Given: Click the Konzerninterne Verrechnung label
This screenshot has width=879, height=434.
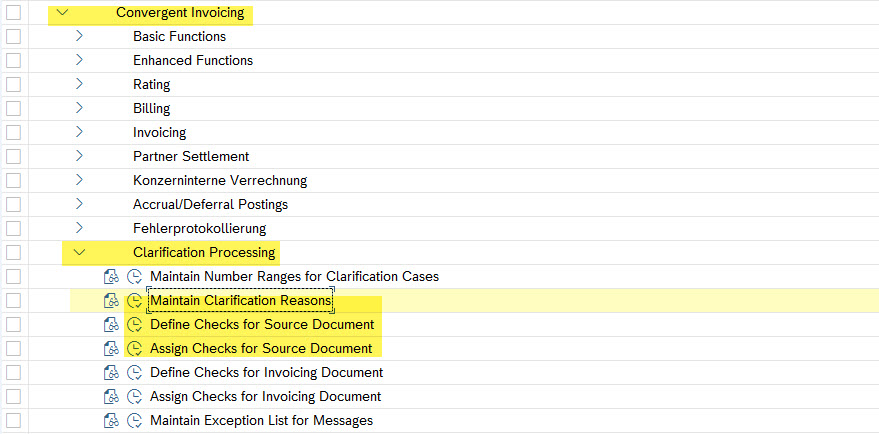Looking at the screenshot, I should tap(220, 181).
